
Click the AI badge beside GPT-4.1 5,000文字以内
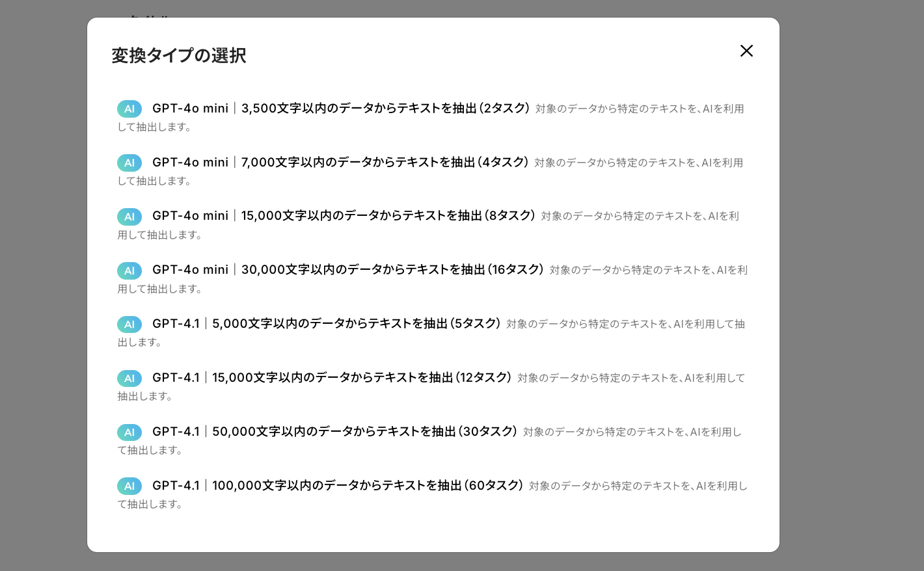[129, 324]
